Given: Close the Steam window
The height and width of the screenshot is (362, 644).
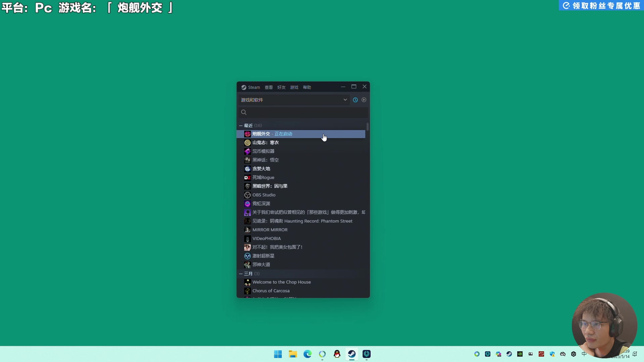Looking at the screenshot, I should pos(365,87).
